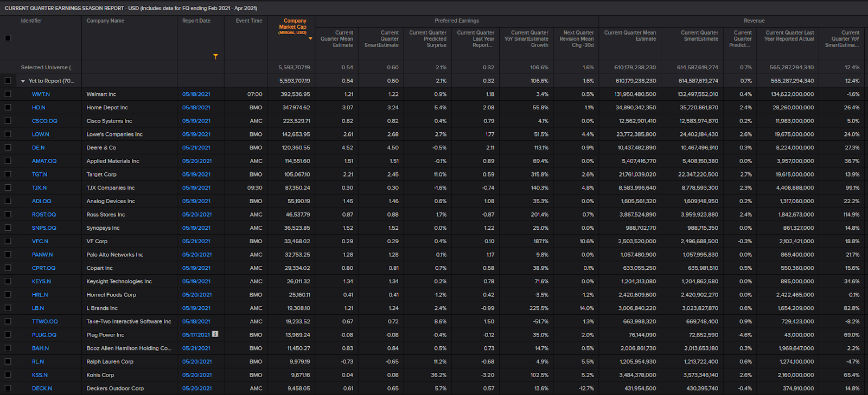The image size is (868, 395).
Task: Check the box for the LOW.N row
Action: click(x=8, y=134)
